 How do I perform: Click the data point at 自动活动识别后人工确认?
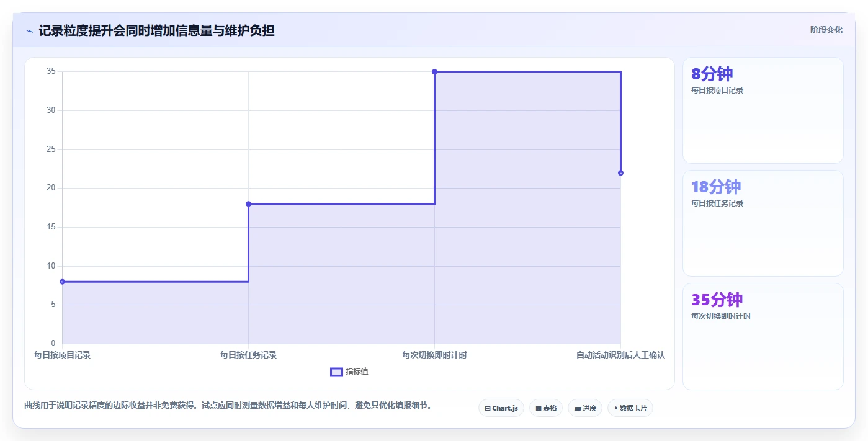click(620, 173)
